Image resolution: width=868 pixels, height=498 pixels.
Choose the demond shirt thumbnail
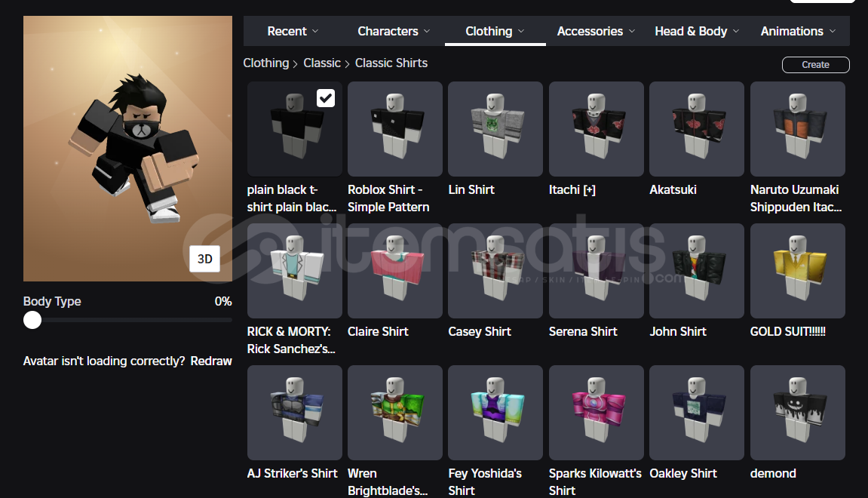(798, 413)
